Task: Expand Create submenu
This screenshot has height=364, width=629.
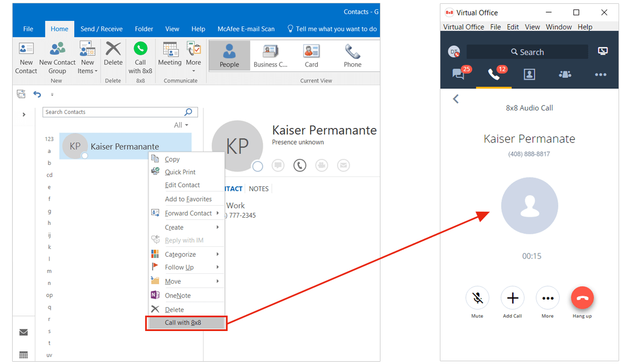Action: (x=186, y=227)
